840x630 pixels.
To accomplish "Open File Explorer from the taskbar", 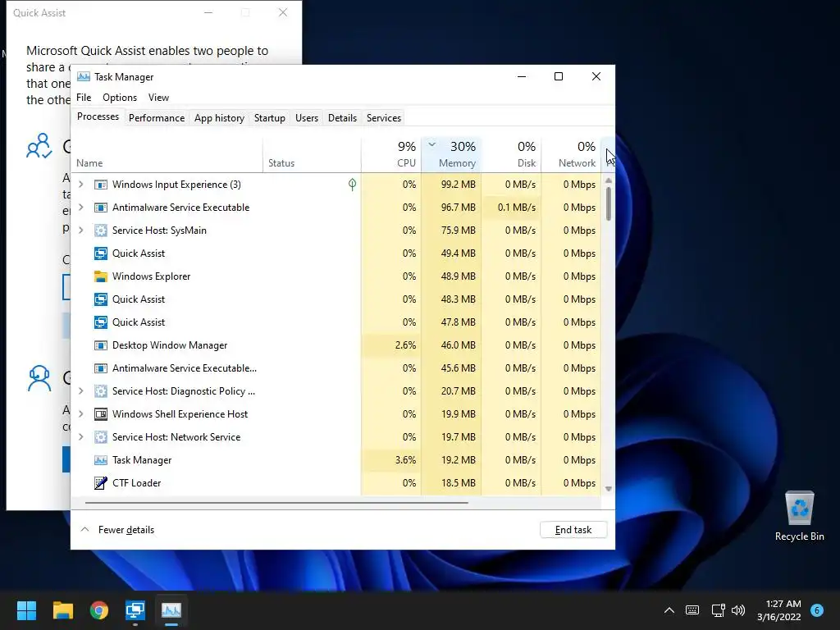I will point(62,610).
